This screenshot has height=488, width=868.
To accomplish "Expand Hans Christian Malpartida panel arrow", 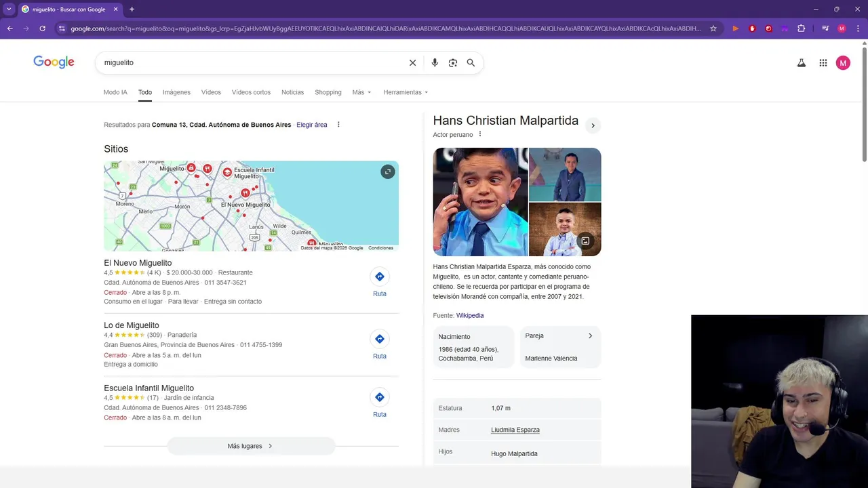I will click(x=593, y=125).
